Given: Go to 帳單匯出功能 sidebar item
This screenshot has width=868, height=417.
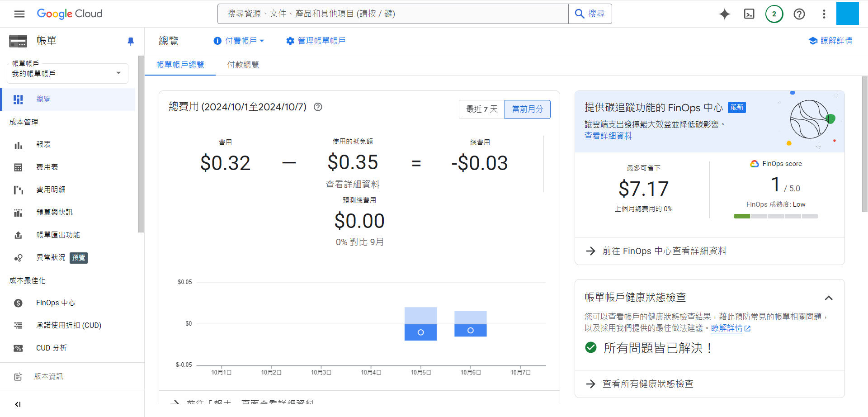Looking at the screenshot, I should point(68,235).
